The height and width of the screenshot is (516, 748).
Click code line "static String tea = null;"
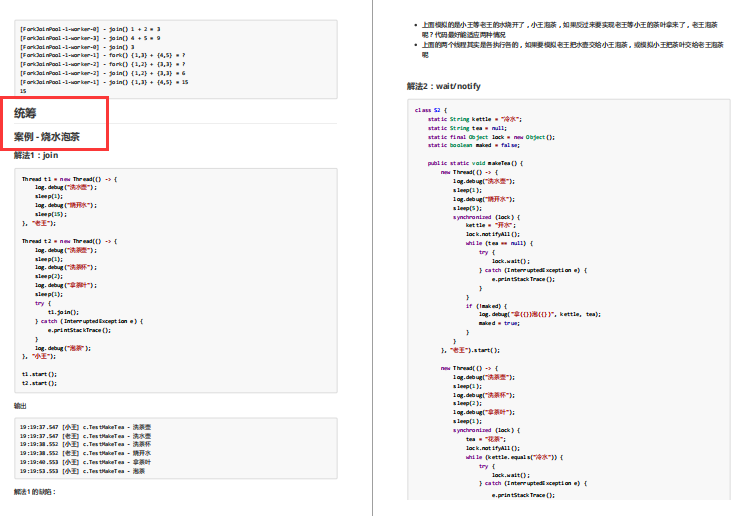click(x=467, y=128)
